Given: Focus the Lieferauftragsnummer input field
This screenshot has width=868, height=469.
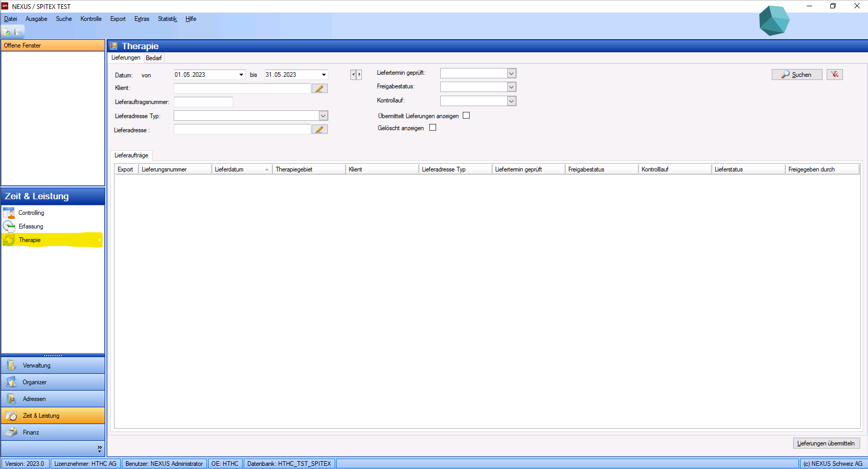Looking at the screenshot, I should tap(203, 102).
